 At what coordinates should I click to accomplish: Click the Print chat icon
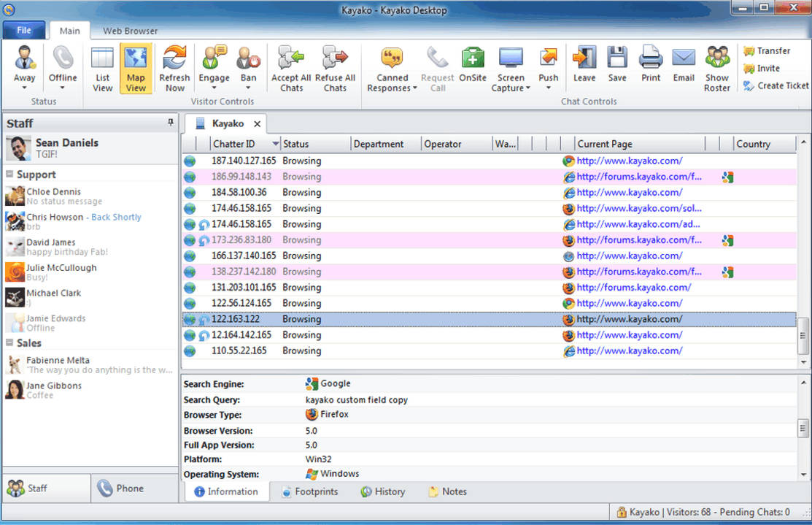(651, 58)
